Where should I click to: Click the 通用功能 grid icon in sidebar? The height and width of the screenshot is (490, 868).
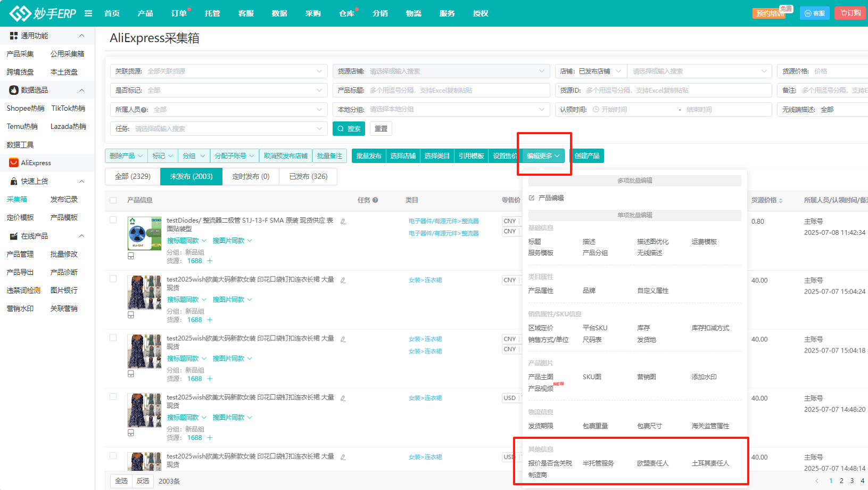[x=14, y=36]
